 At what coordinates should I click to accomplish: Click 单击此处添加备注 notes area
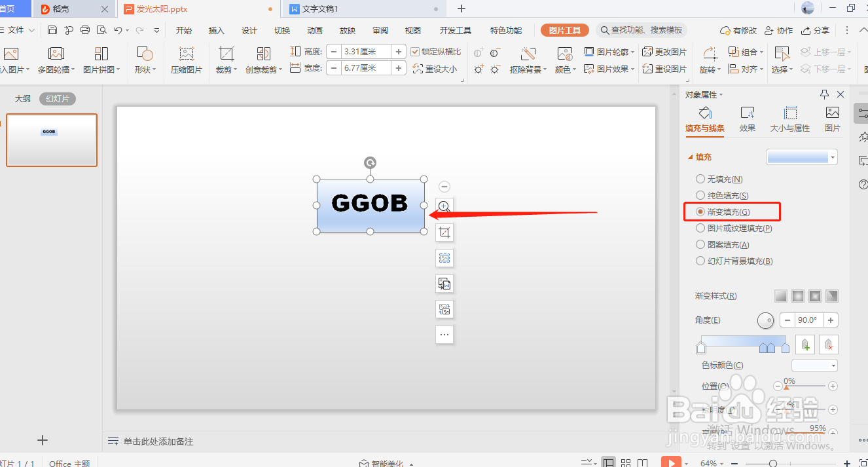(x=159, y=441)
